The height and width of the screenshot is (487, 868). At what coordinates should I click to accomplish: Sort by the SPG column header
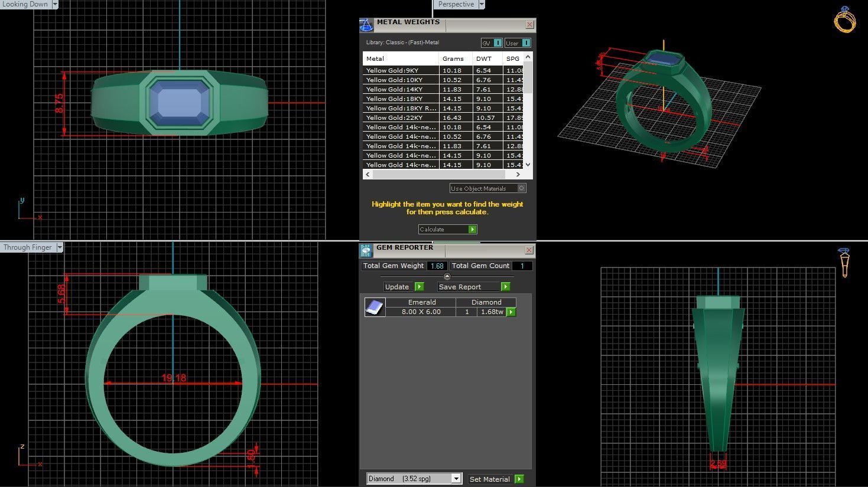pos(513,58)
